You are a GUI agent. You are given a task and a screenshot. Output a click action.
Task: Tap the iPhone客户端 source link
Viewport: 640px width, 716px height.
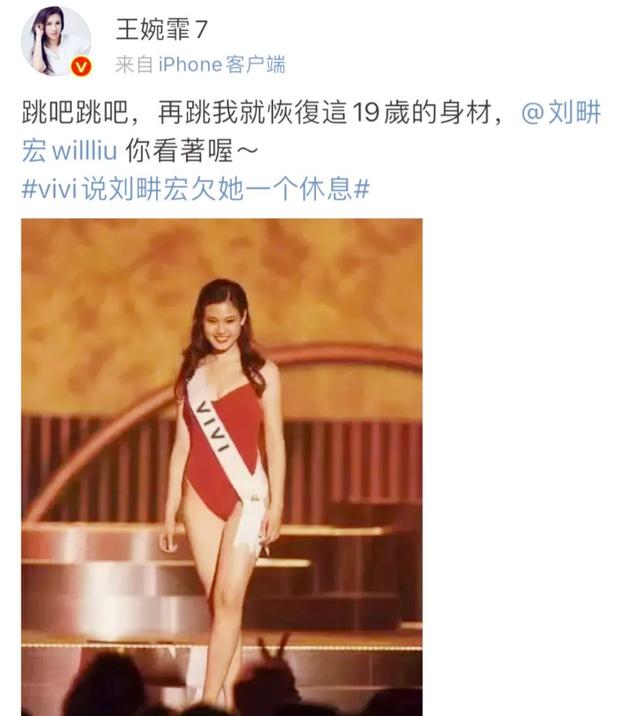(222, 64)
